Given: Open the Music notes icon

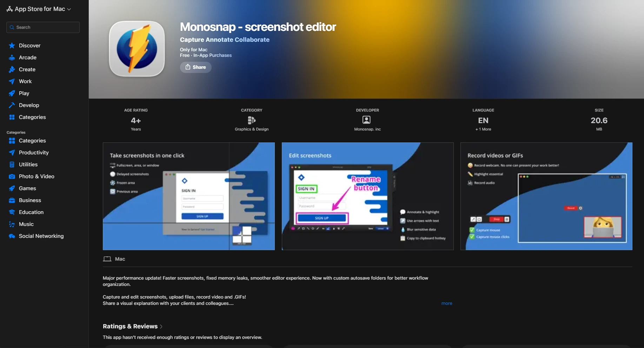Looking at the screenshot, I should 12,224.
